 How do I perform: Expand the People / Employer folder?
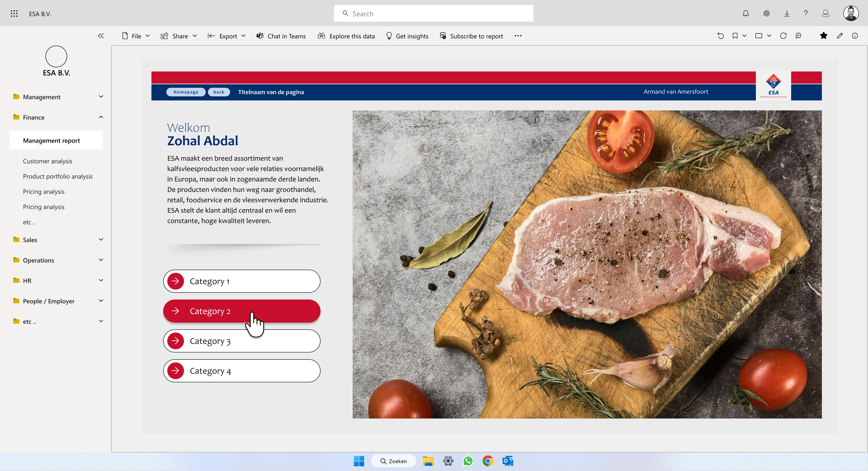[58, 301]
